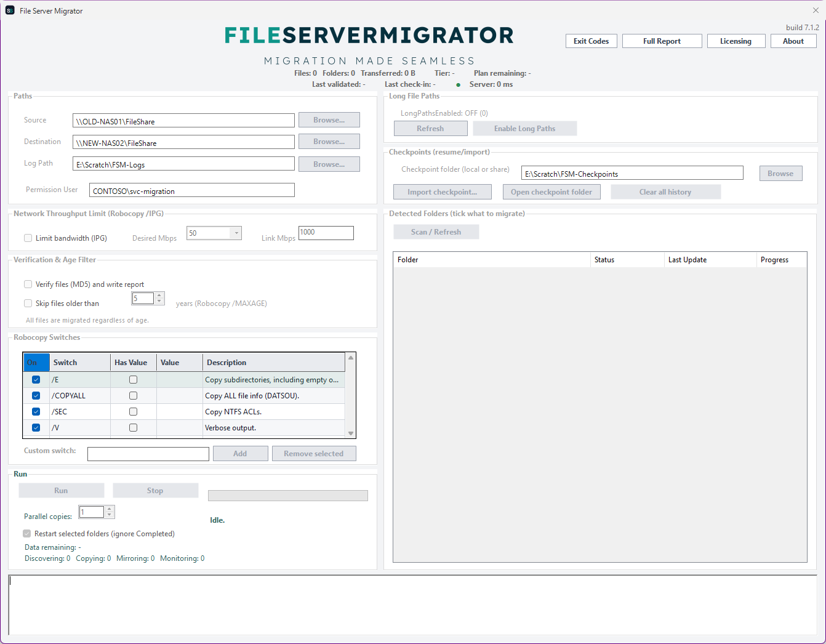Browse for the Log Path
The image size is (826, 644).
point(329,164)
